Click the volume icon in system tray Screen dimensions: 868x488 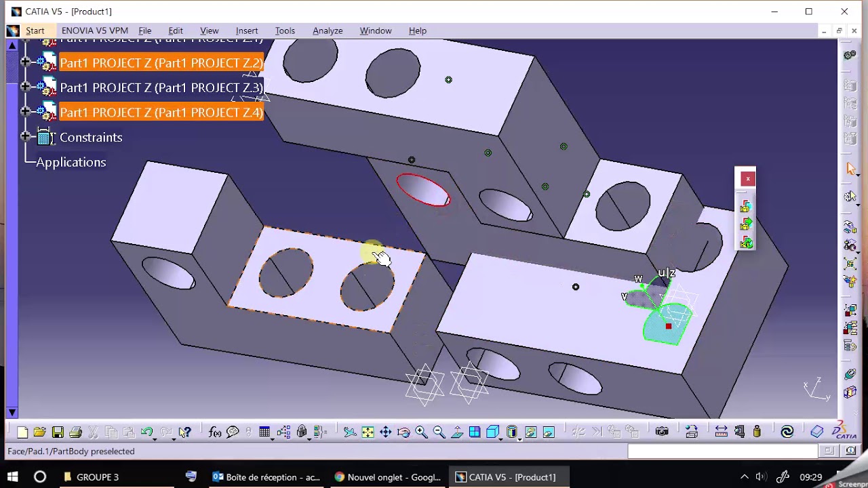pos(761,477)
